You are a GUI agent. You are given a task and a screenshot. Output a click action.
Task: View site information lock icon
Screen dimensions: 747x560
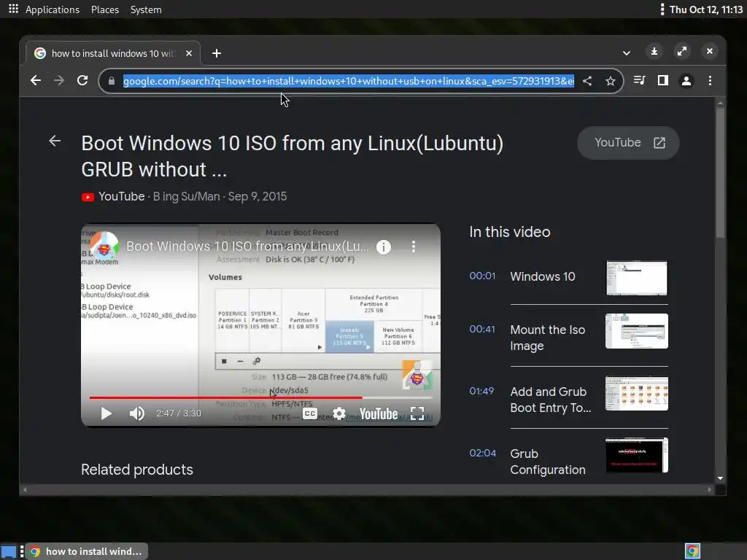[x=112, y=81]
